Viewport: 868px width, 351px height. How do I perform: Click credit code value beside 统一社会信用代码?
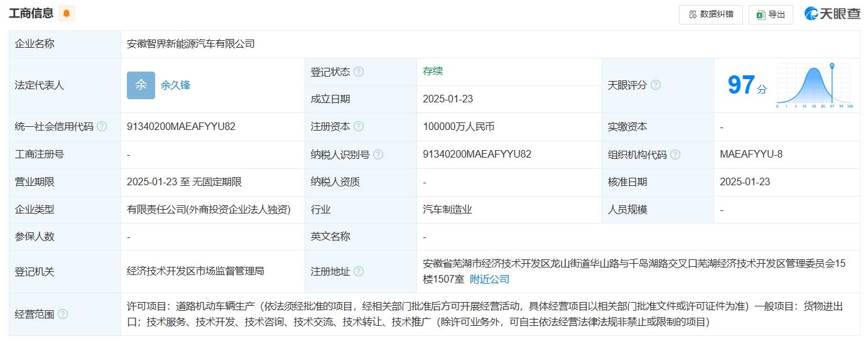pos(181,126)
